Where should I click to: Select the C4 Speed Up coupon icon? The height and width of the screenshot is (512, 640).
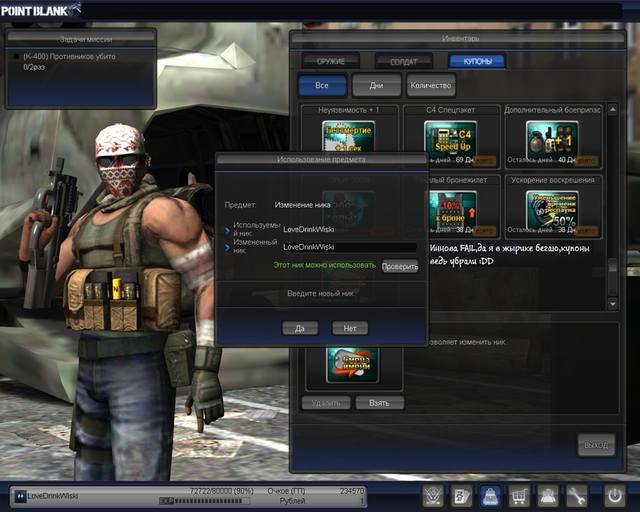click(450, 140)
